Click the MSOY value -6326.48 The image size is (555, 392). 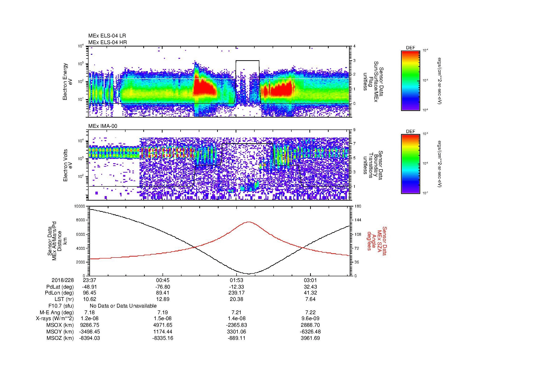[x=310, y=332]
